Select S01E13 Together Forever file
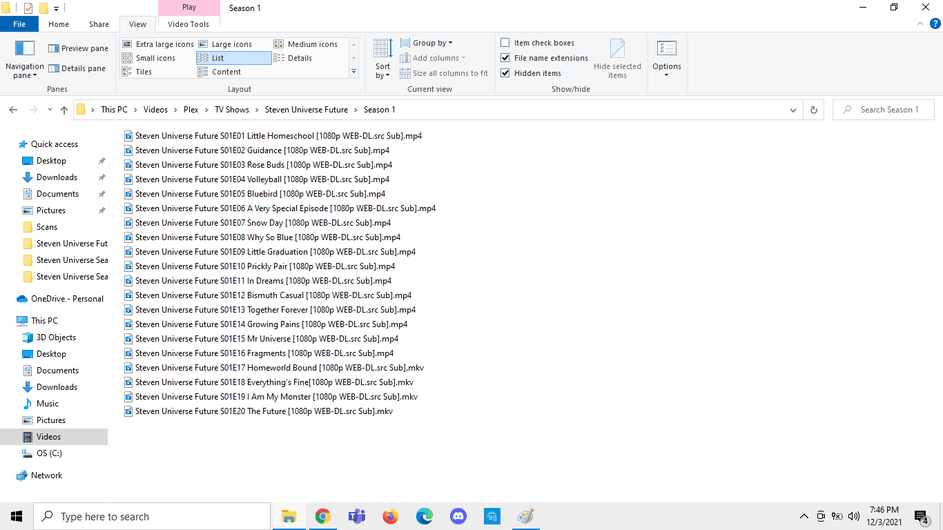Screen dimensions: 943x530 pyautogui.click(x=269, y=310)
